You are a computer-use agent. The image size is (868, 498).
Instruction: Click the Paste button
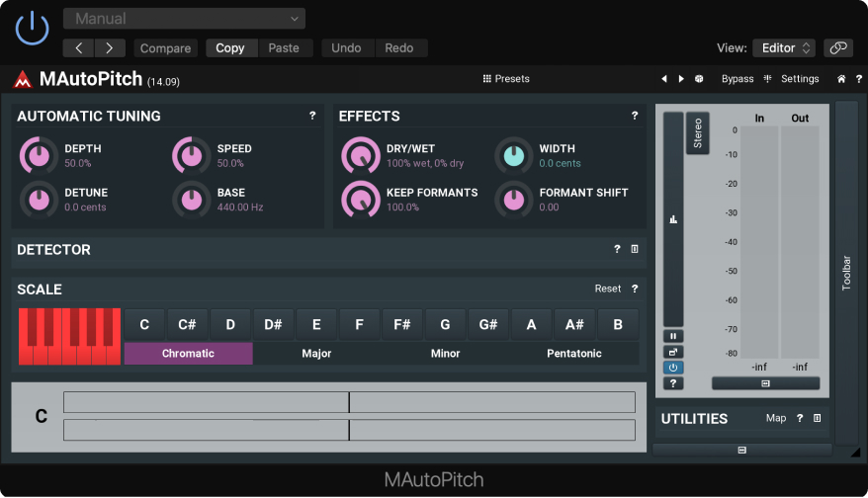click(x=284, y=48)
